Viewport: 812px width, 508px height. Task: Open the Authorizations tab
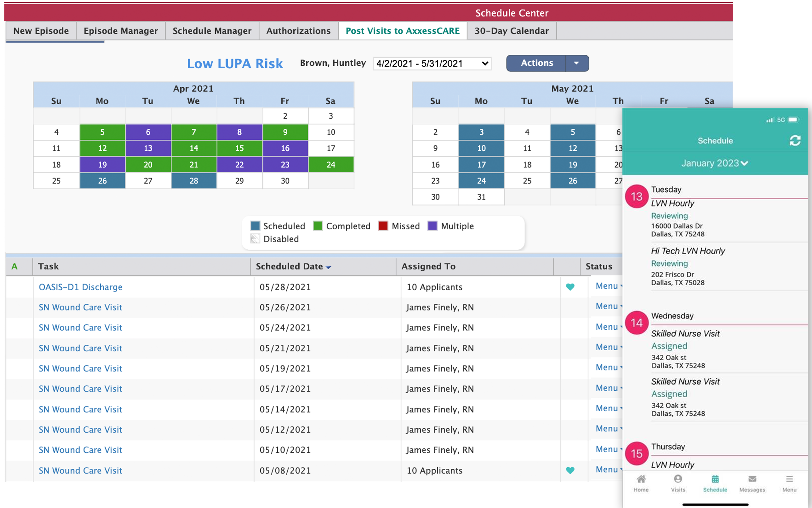point(298,31)
